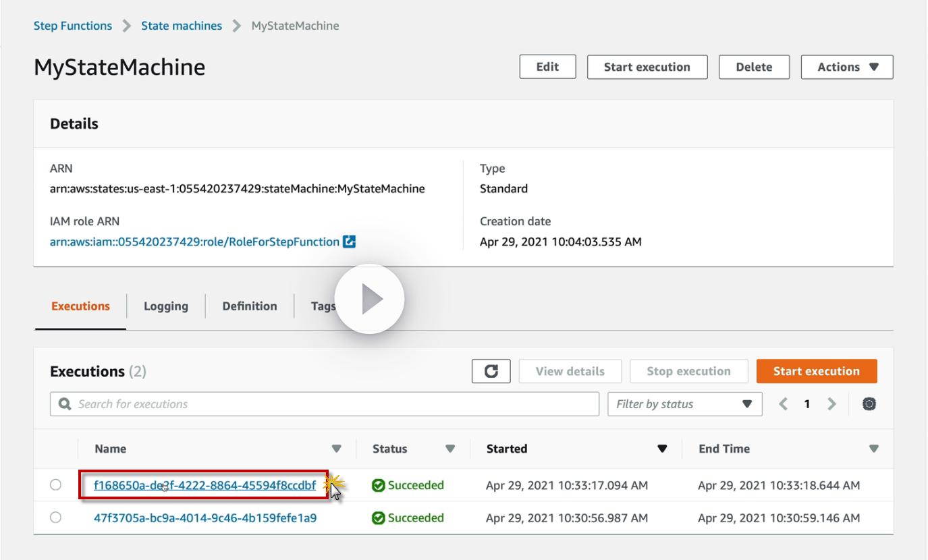Open external link icon beside IAM role ARN
The width and height of the screenshot is (928, 560).
point(349,242)
